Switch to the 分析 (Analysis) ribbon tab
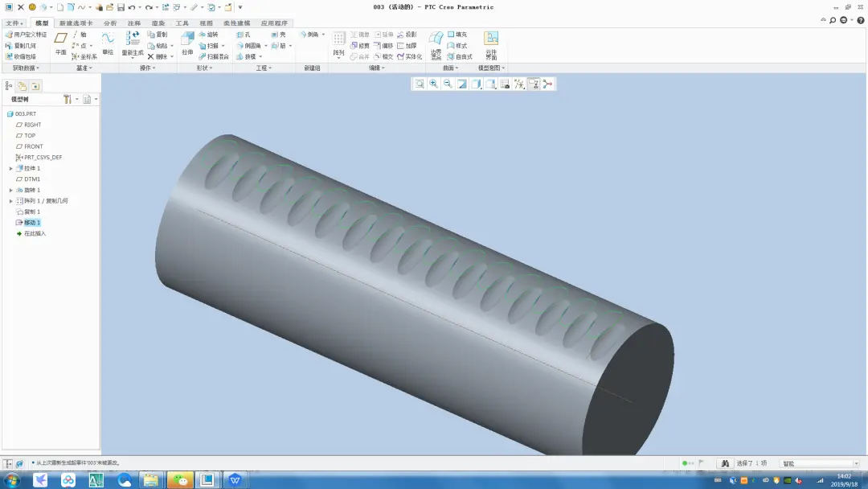The image size is (868, 489). click(110, 23)
